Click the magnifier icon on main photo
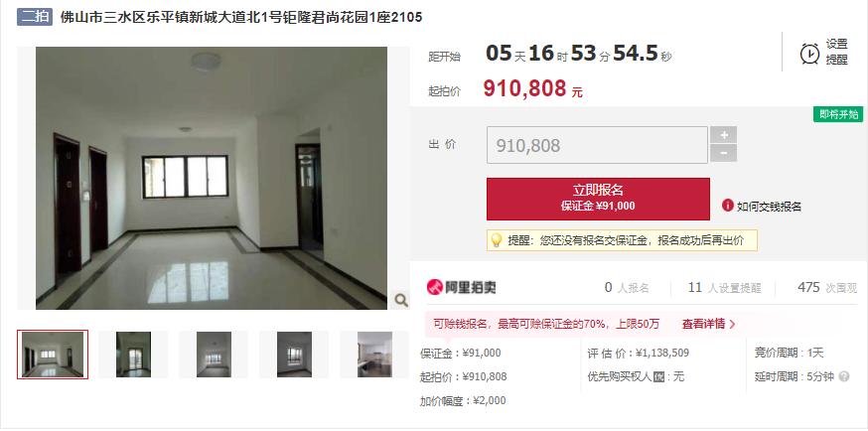 coord(401,301)
